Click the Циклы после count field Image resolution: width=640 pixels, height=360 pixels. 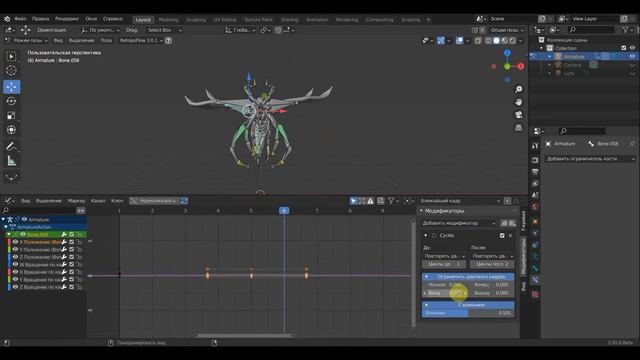pos(492,264)
